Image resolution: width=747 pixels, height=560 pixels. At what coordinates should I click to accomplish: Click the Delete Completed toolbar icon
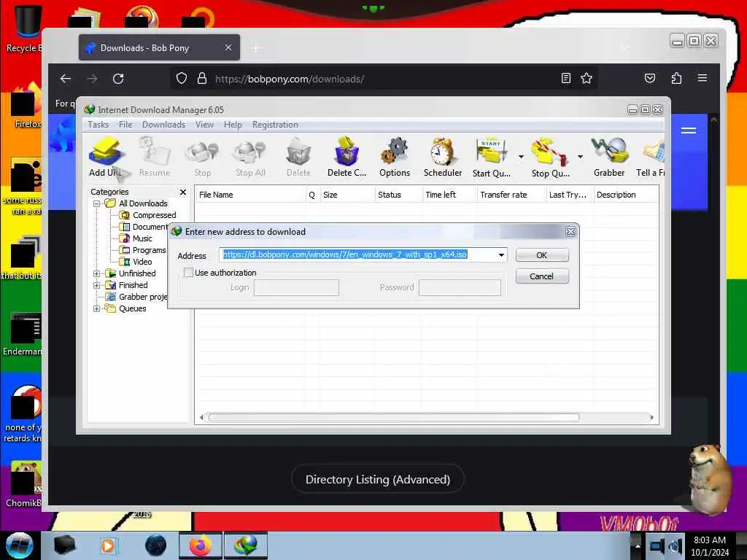click(347, 157)
